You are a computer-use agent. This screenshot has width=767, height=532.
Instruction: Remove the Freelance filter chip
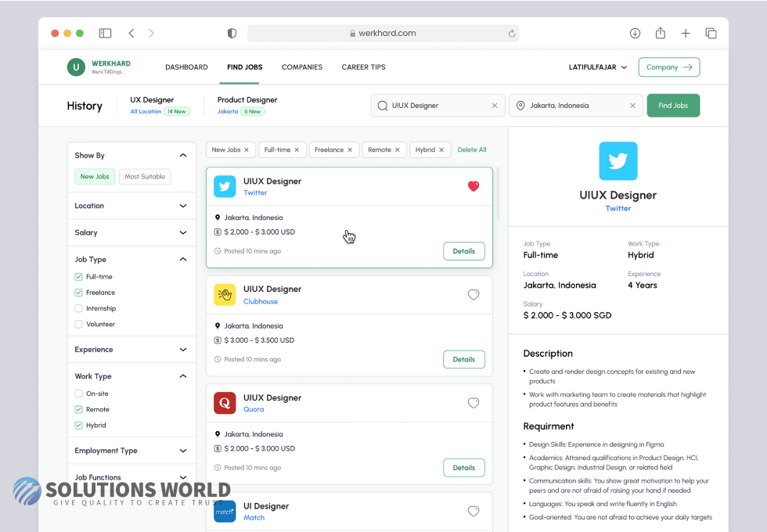tap(350, 150)
